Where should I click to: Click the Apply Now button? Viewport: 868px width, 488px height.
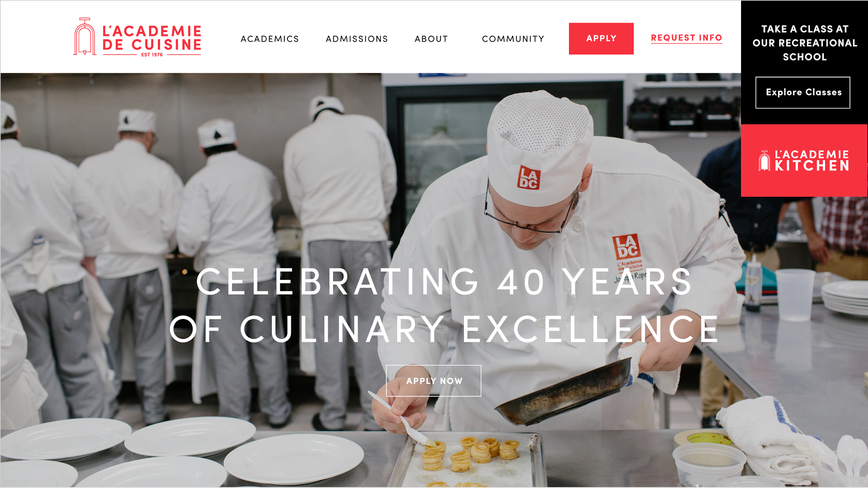click(433, 381)
